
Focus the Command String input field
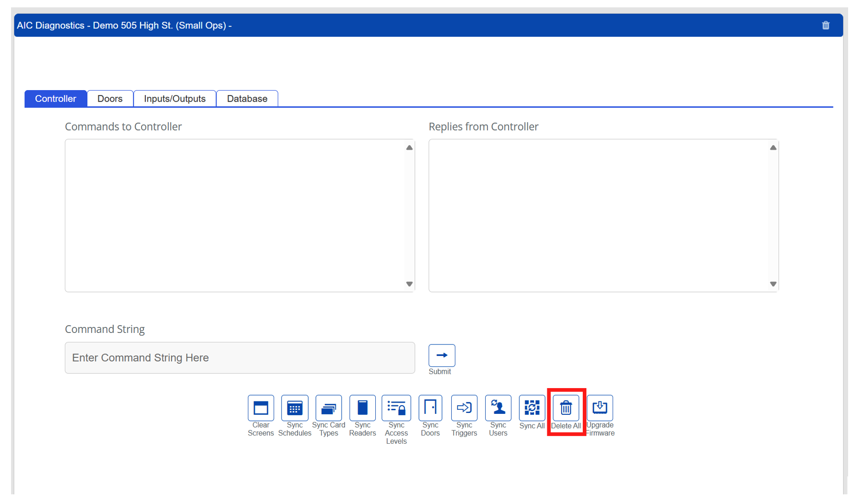tap(240, 358)
